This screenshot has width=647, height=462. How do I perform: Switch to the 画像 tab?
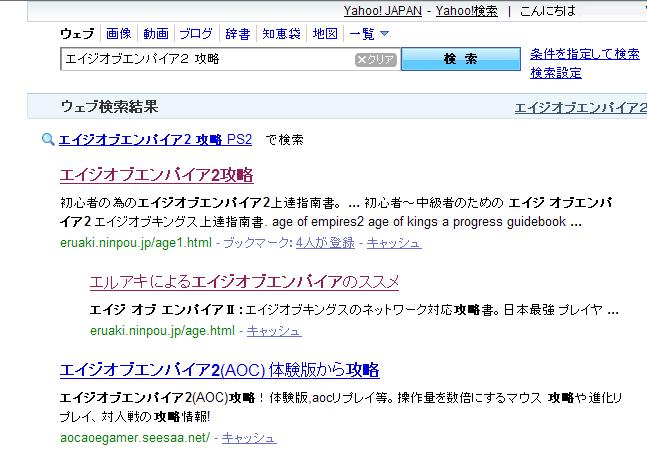(x=118, y=33)
